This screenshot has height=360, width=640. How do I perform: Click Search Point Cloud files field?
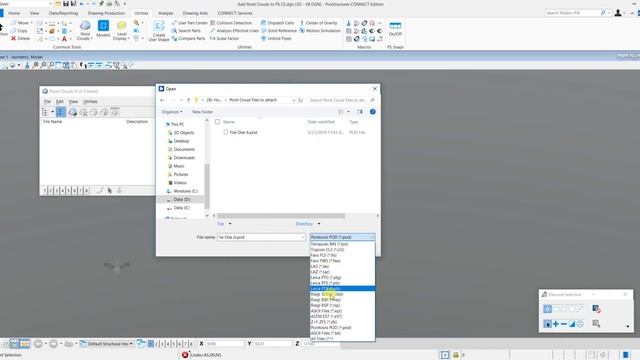pyautogui.click(x=341, y=100)
